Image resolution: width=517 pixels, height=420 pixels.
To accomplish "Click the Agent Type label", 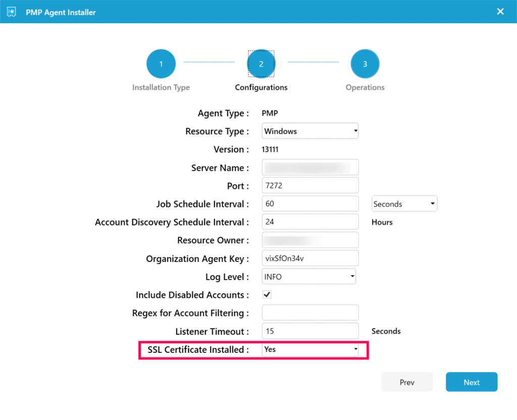I will coord(223,113).
